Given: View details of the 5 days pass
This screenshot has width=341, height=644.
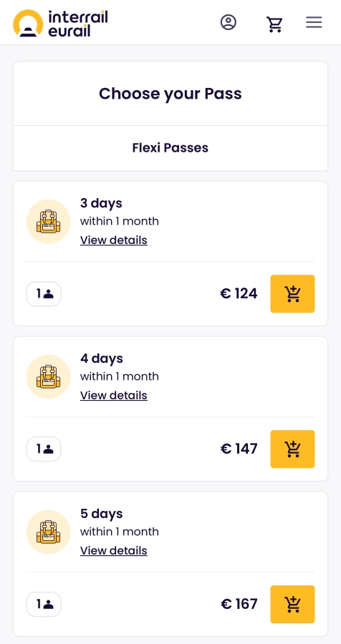Looking at the screenshot, I should [113, 550].
